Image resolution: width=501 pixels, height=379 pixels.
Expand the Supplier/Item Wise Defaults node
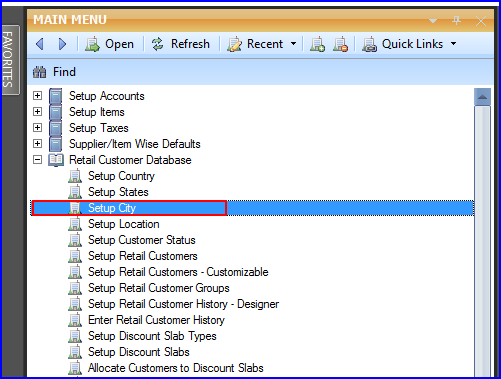click(38, 144)
